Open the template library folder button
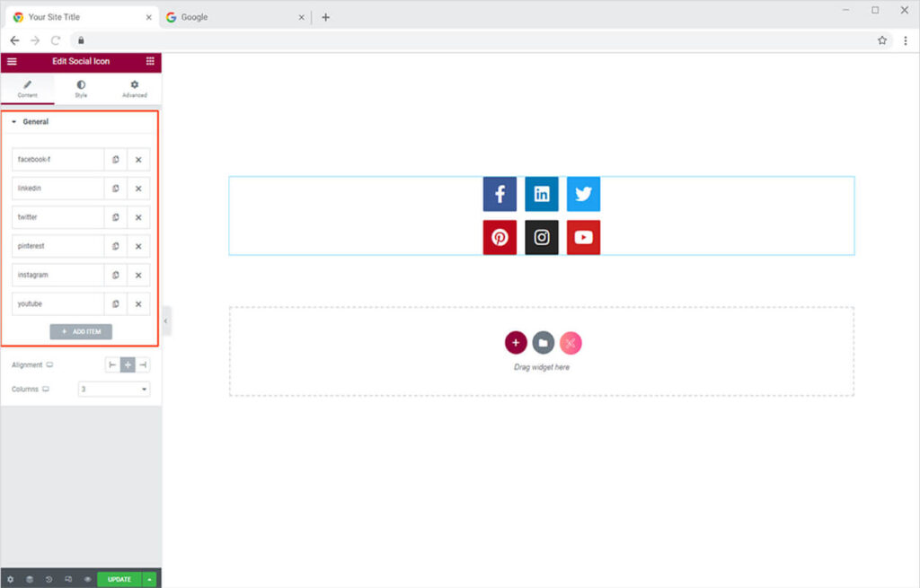 pos(543,342)
